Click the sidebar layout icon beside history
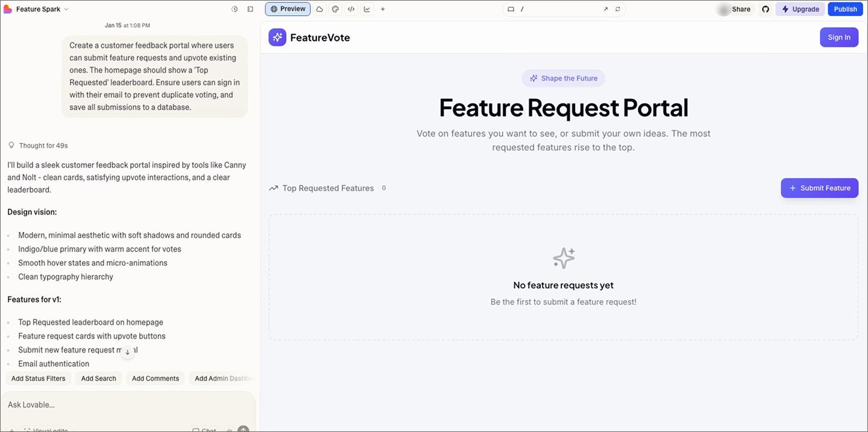 coord(249,8)
